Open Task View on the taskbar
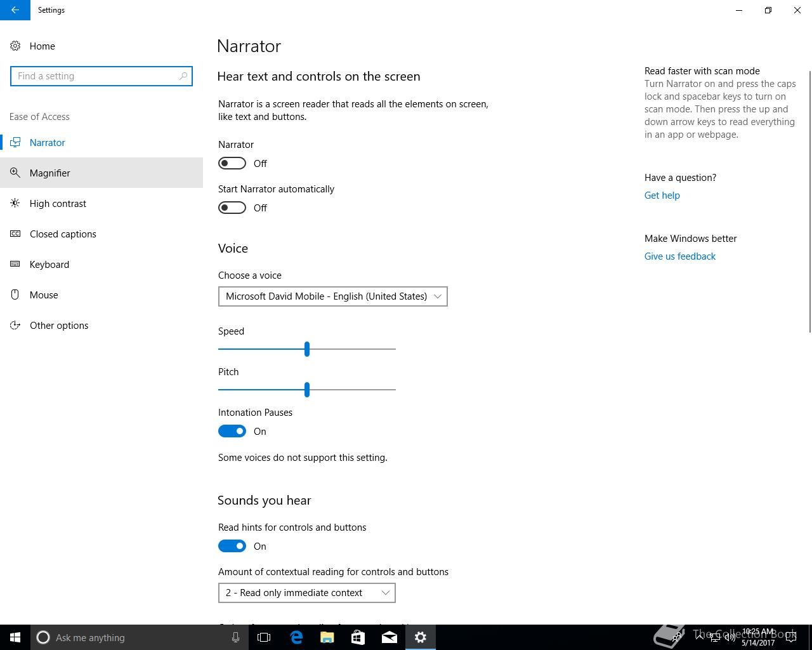The height and width of the screenshot is (650, 812). point(264,637)
